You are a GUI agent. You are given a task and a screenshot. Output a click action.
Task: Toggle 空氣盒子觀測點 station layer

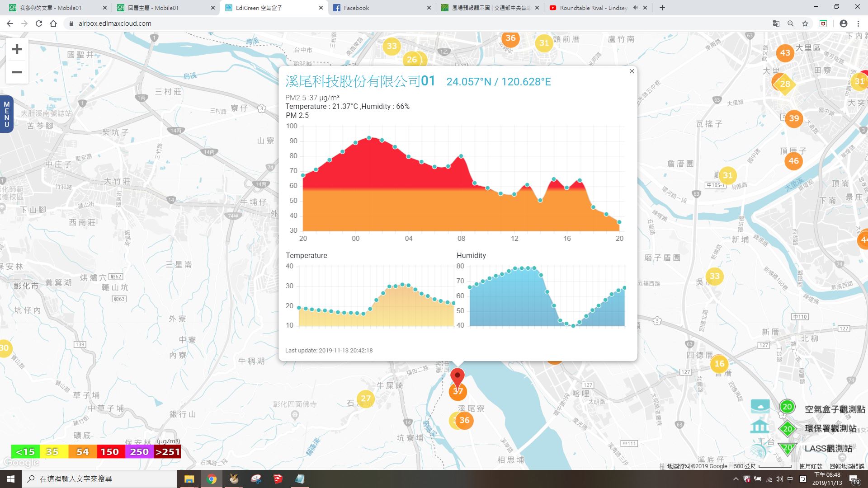(x=835, y=409)
